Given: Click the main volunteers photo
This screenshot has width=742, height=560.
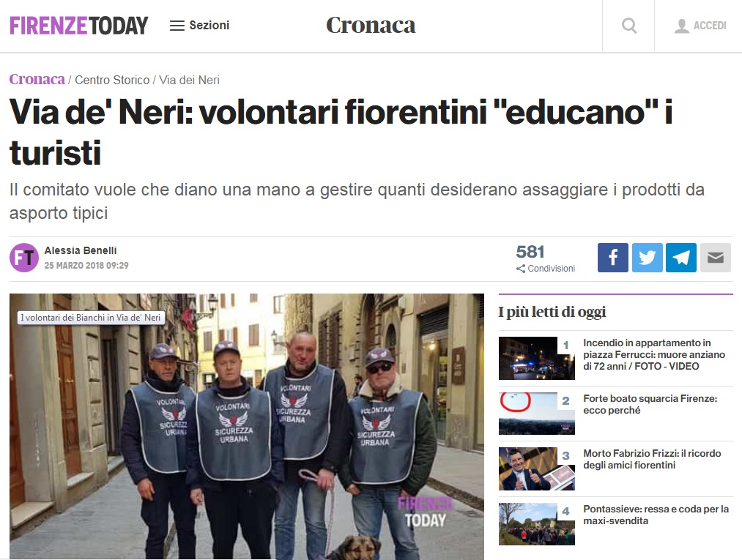Looking at the screenshot, I should click(x=247, y=426).
